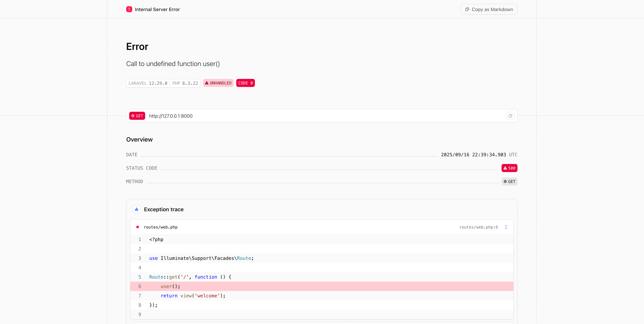Collapse the Exception trace section header
644x324 pixels.
click(x=164, y=209)
